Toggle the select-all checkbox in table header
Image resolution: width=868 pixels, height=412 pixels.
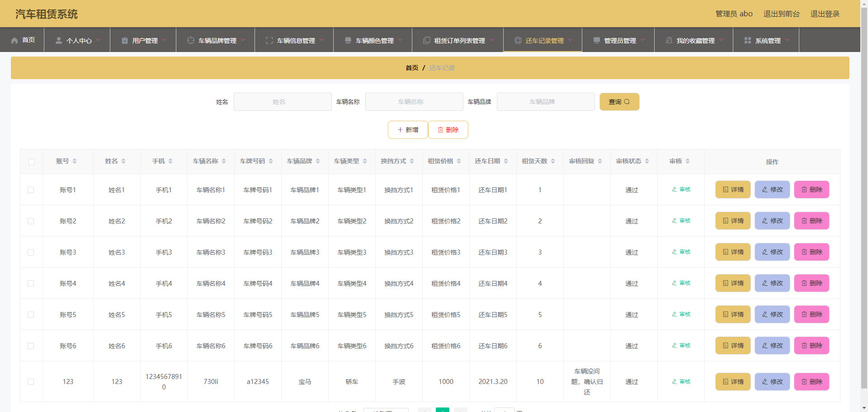click(32, 162)
